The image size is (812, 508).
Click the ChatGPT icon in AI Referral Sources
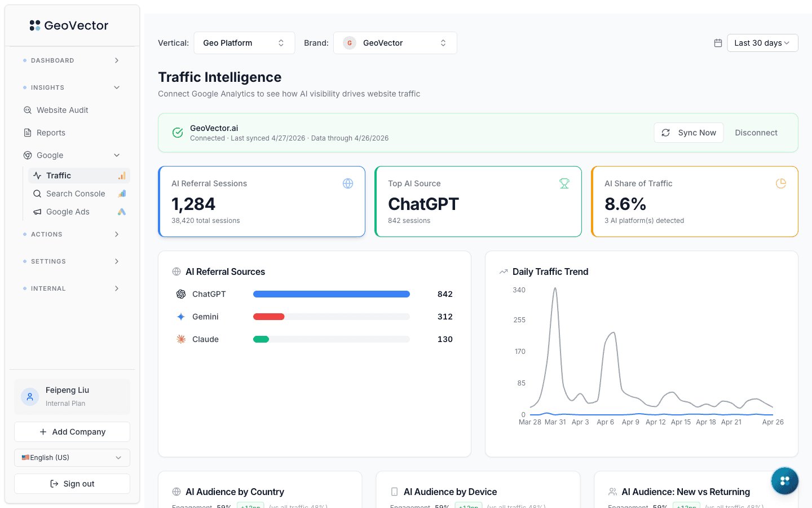pyautogui.click(x=180, y=294)
